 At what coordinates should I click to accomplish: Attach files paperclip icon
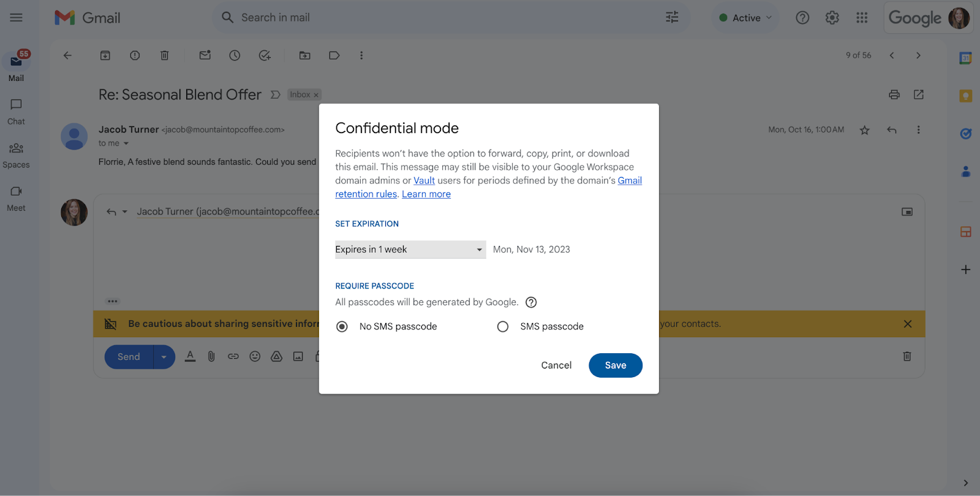click(211, 356)
